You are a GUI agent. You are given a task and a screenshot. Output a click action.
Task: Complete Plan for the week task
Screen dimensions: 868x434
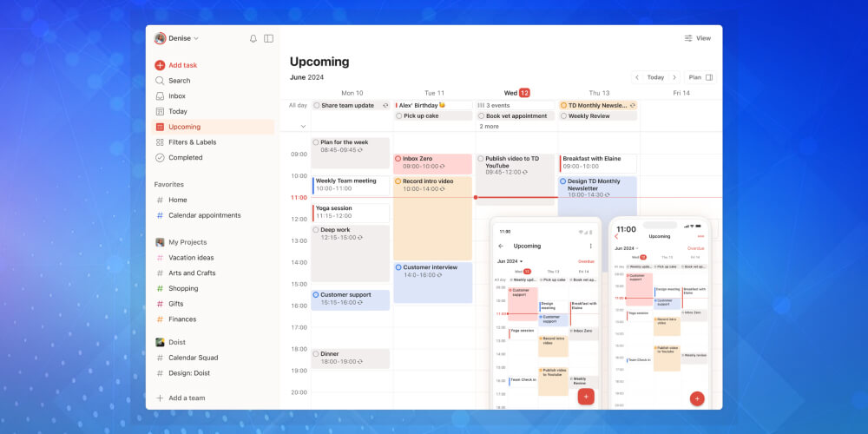click(316, 142)
